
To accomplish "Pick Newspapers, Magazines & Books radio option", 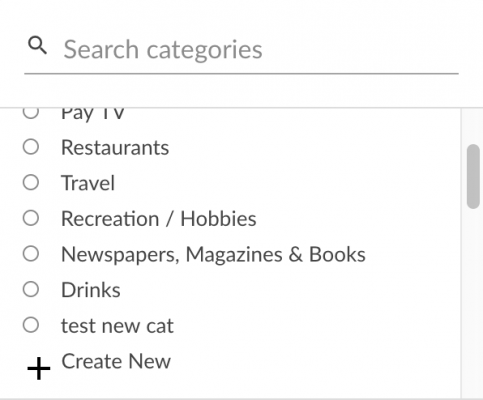I will (x=31, y=254).
